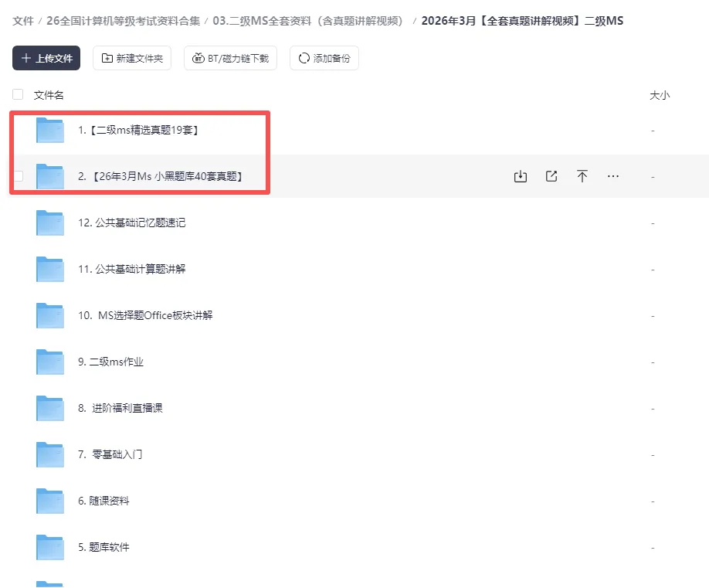
Task: Check the row for 9. 二级ms作业
Action: coord(17,362)
